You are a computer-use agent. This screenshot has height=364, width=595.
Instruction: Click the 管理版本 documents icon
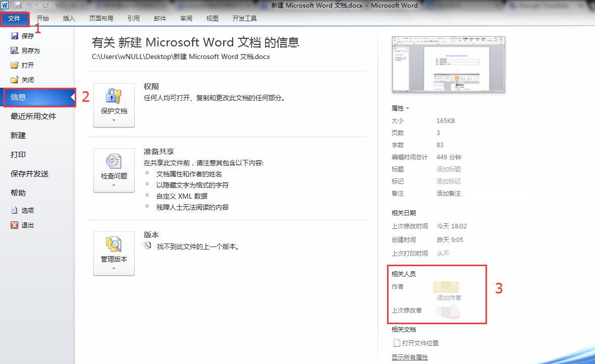pos(114,244)
